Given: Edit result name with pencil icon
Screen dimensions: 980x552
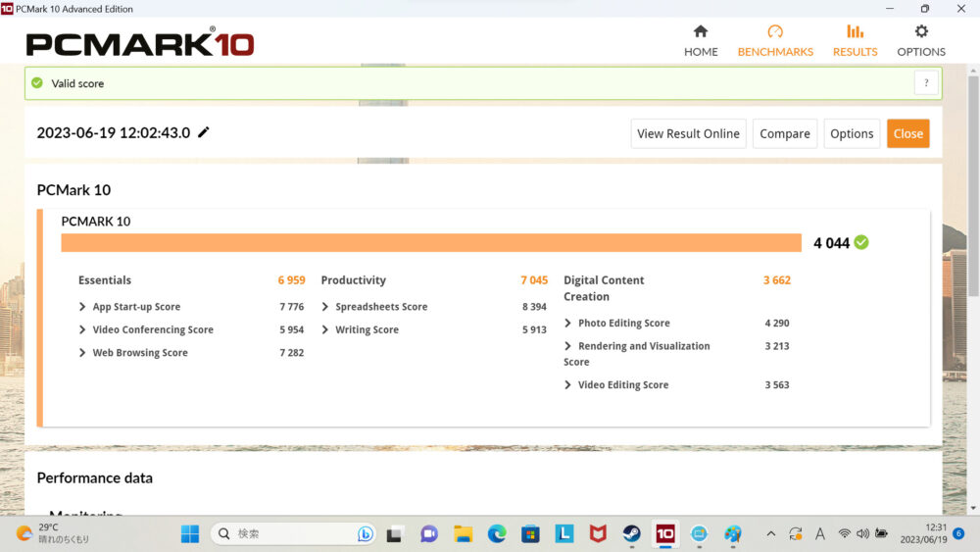Looking at the screenshot, I should (x=204, y=132).
